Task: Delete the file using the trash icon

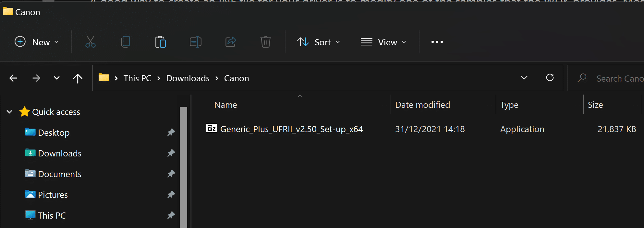Action: tap(265, 42)
